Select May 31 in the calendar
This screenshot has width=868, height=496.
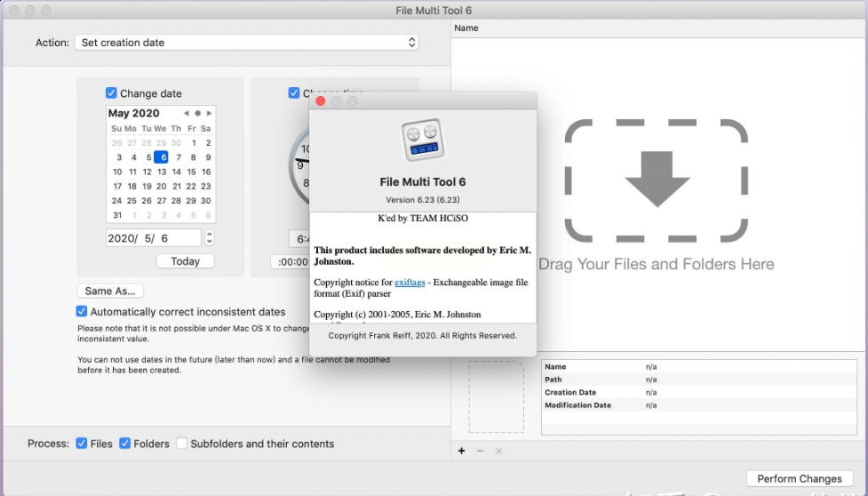pyautogui.click(x=117, y=215)
